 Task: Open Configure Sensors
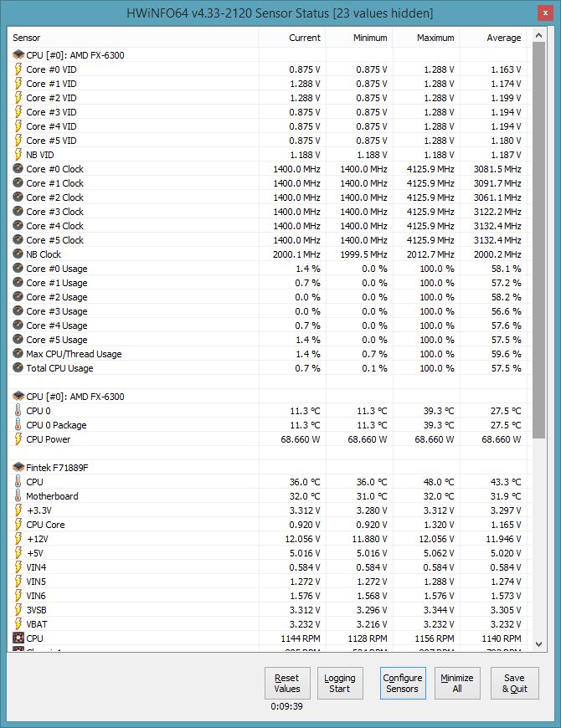tap(403, 683)
